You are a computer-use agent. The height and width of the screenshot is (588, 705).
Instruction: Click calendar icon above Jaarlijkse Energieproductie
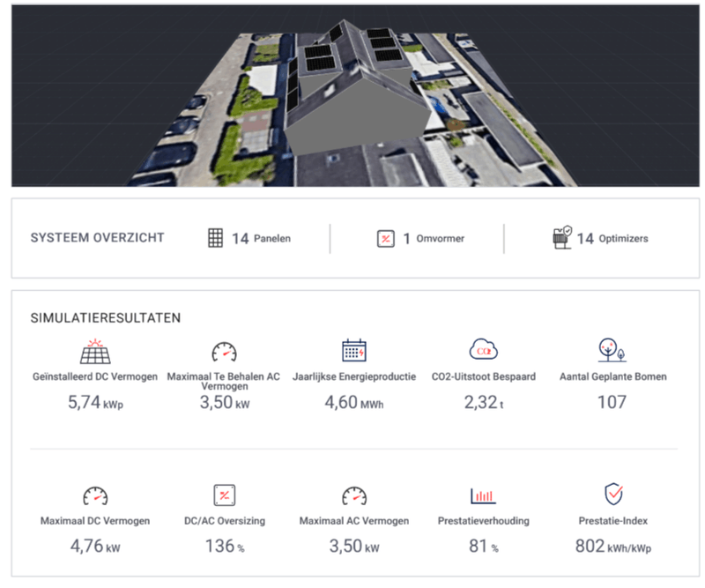click(354, 351)
